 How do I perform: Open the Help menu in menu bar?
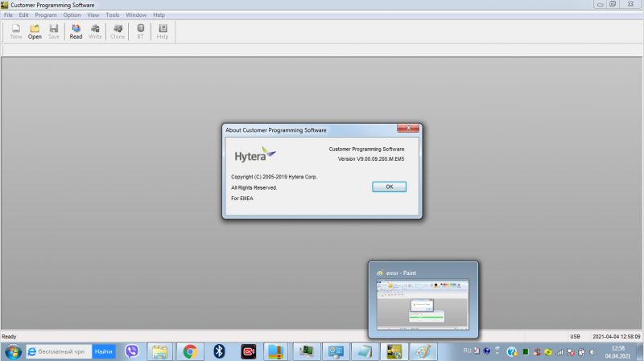(x=159, y=14)
